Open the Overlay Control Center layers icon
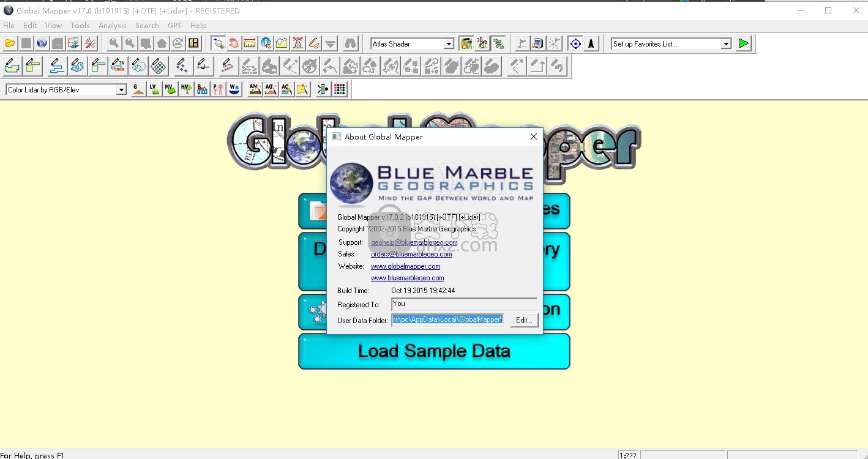Screen dimensions: 868x459 click(x=74, y=43)
